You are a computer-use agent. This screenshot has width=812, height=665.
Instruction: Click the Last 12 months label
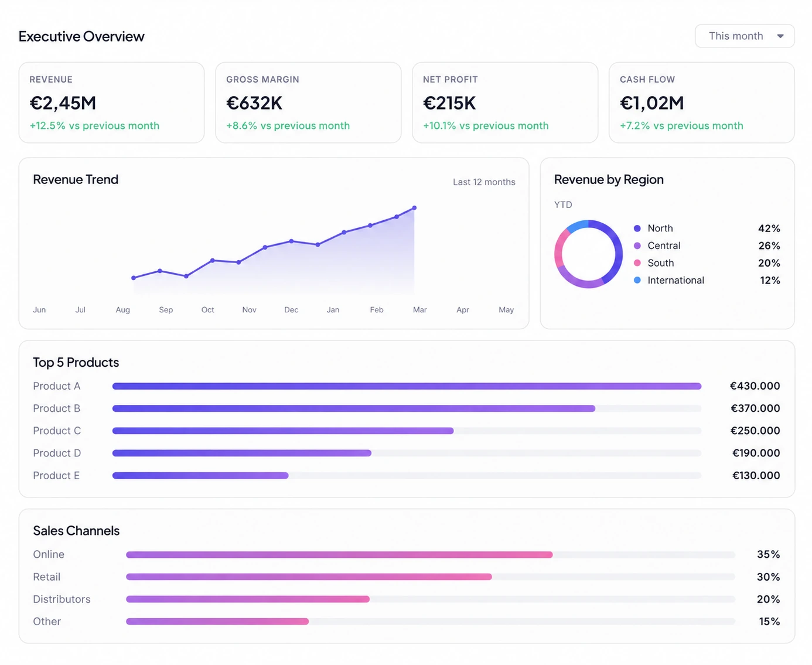click(484, 182)
